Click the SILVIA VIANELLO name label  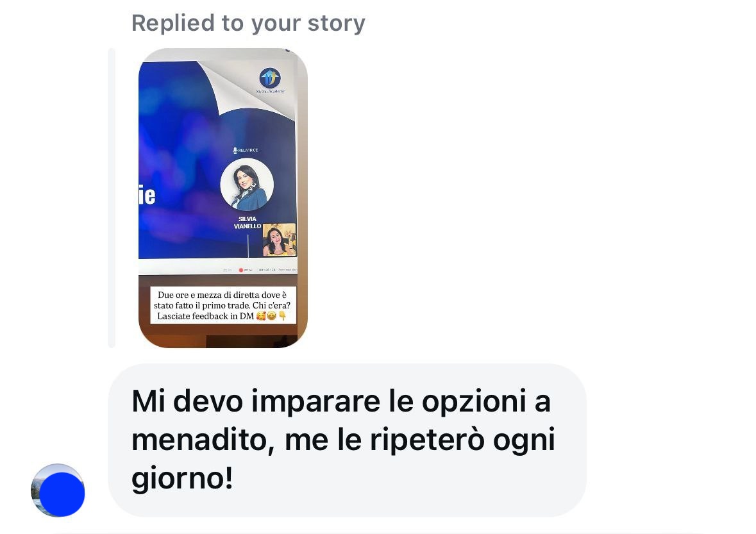point(248,222)
